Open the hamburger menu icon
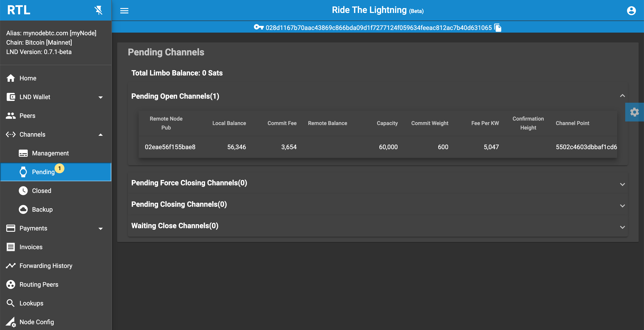Viewport: 644px width, 330px height. [x=124, y=10]
